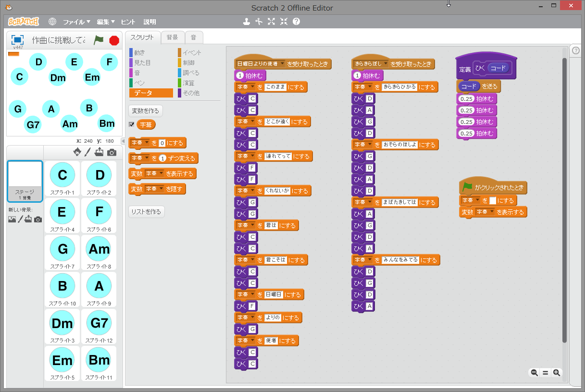Switch to the 背景 tab
Screen dimensions: 585x392
pyautogui.click(x=172, y=37)
